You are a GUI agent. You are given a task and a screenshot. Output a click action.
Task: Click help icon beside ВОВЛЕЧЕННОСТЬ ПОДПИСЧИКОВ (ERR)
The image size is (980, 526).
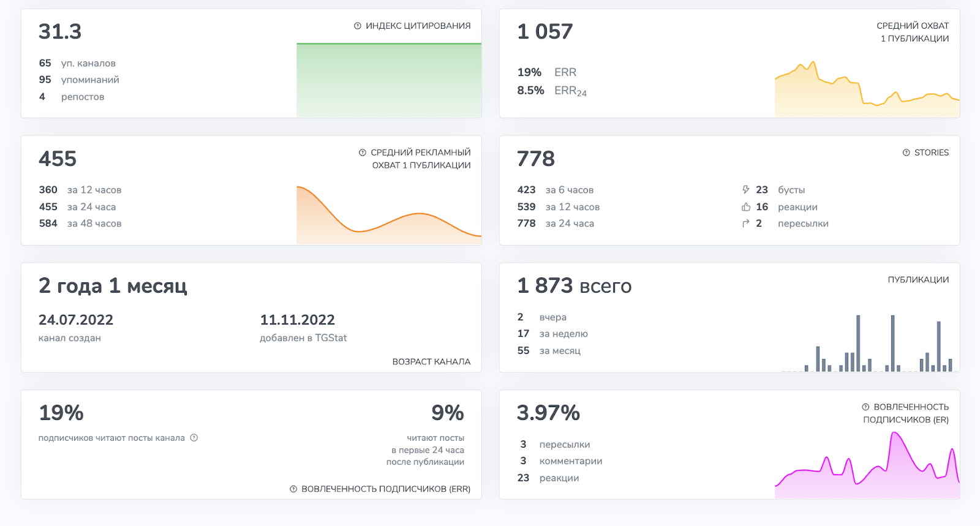293,489
